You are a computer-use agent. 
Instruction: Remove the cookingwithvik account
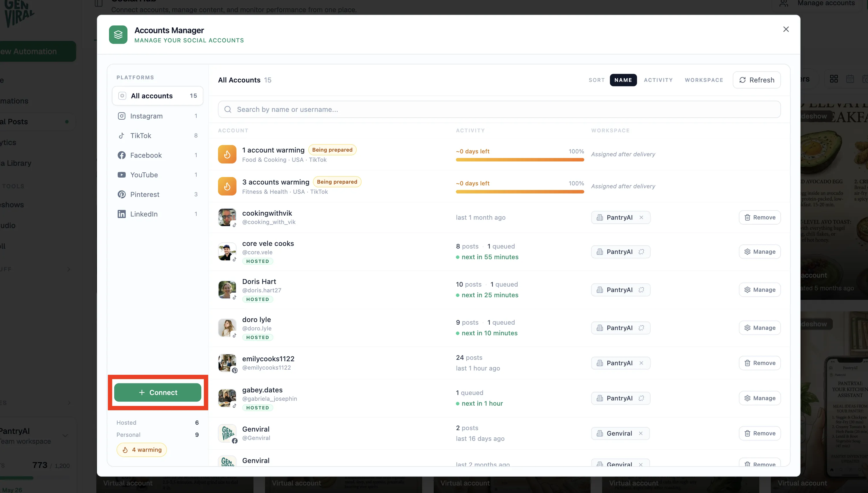[x=760, y=218]
